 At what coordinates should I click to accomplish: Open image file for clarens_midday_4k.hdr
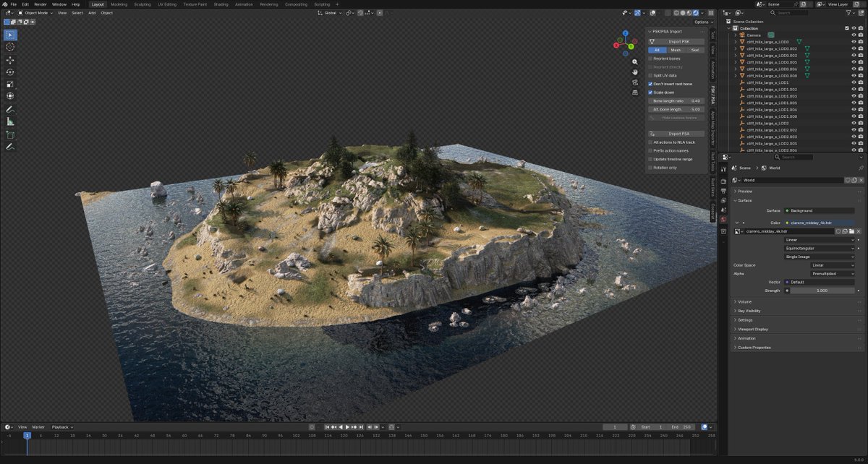point(851,231)
